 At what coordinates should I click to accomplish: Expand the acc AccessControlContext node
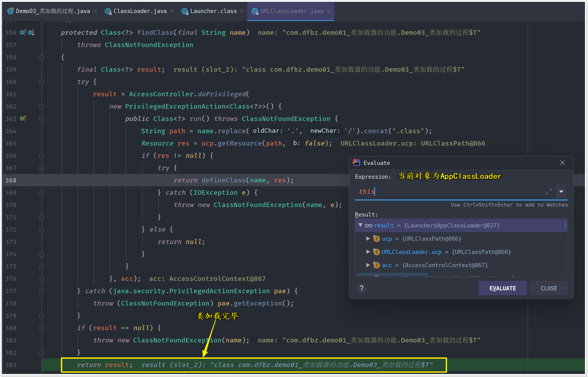coord(368,265)
